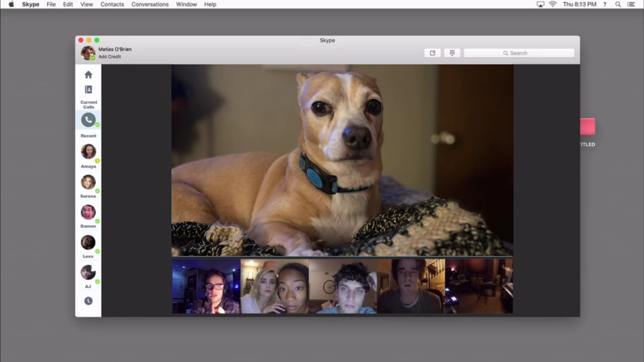Go to Skype Home
Image resolution: width=644 pixels, height=362 pixels.
click(x=88, y=74)
